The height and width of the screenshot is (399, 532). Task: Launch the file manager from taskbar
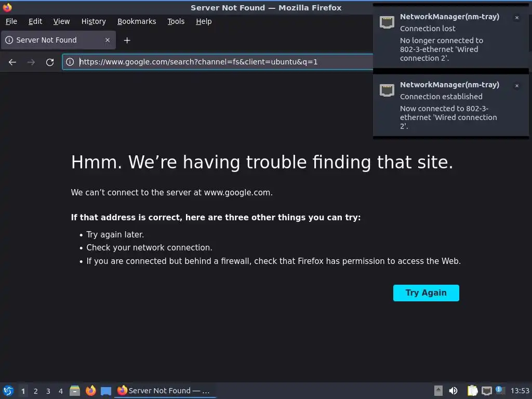[75, 391]
